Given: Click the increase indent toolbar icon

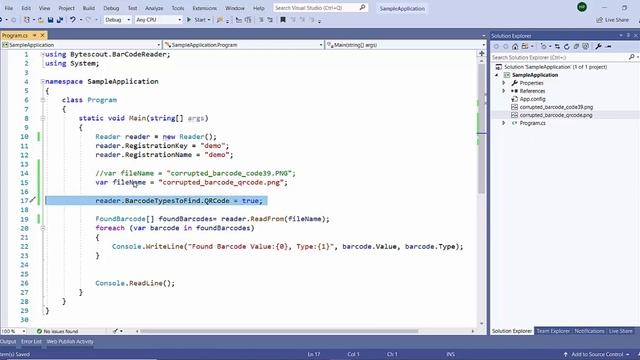Looking at the screenshot, I should click(270, 20).
